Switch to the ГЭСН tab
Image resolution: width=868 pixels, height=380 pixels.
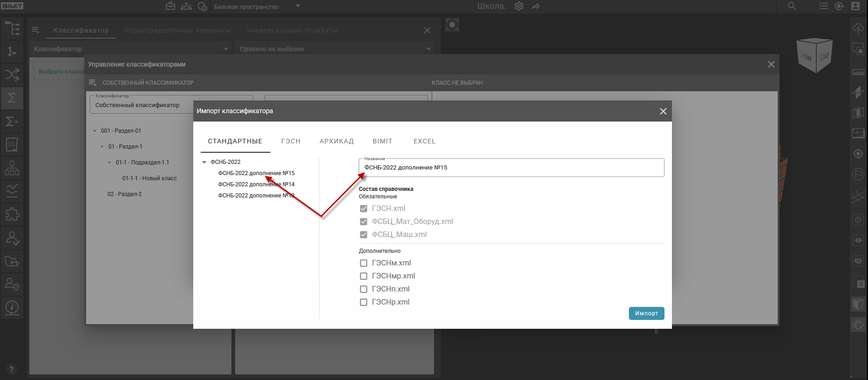291,141
